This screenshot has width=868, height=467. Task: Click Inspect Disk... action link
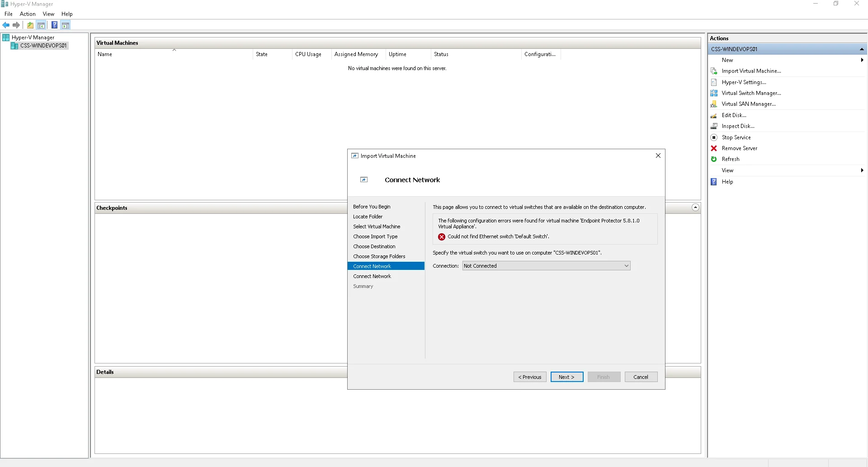tap(738, 126)
